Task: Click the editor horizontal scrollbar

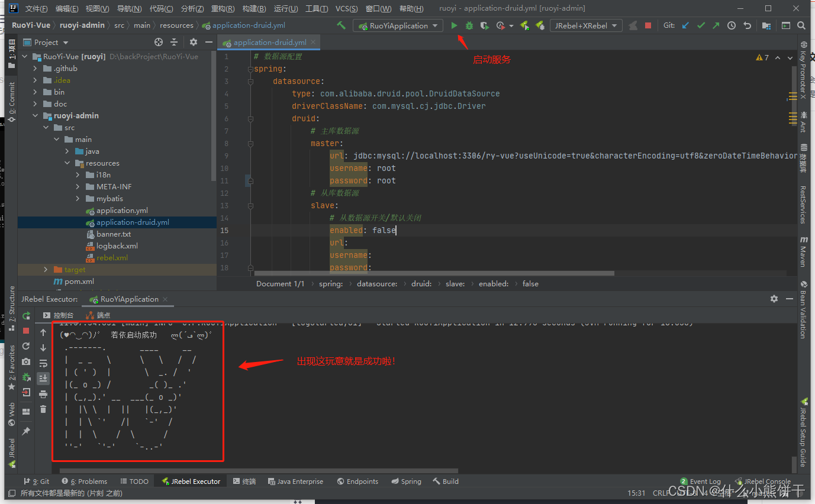Action: [x=434, y=273]
